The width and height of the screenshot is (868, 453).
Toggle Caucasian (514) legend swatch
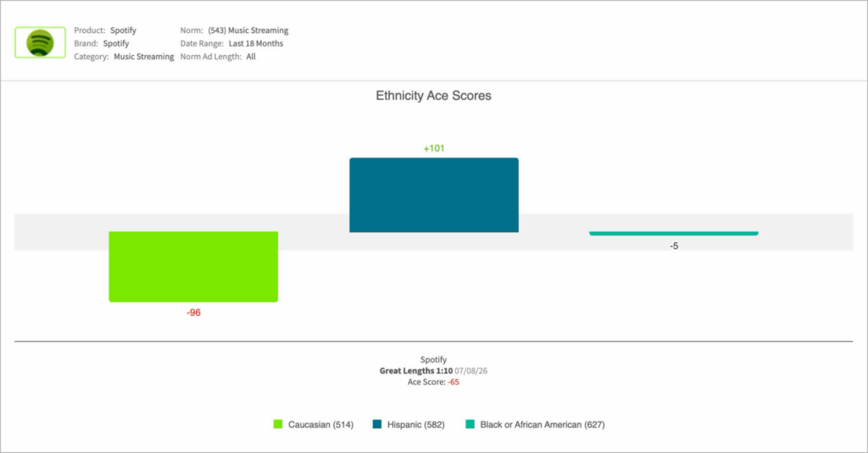[x=278, y=424]
